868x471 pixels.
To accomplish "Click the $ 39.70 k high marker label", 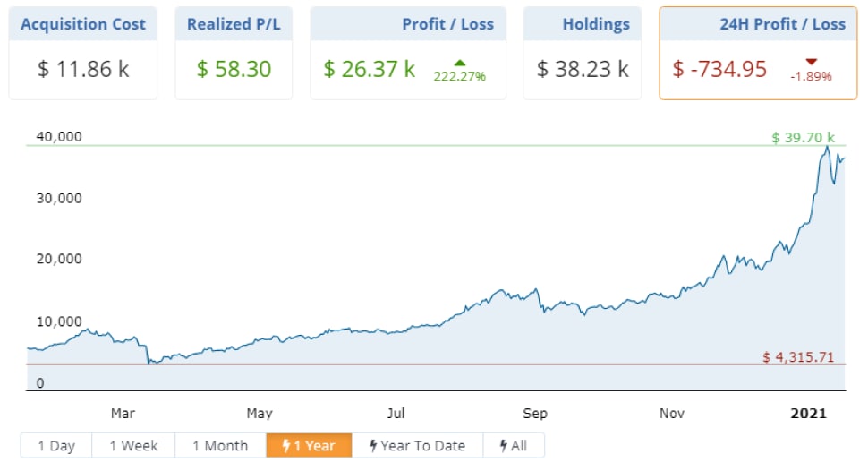I will [803, 138].
